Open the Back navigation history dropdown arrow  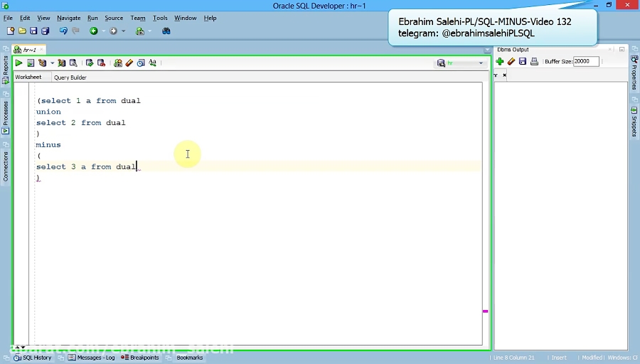[x=103, y=31]
